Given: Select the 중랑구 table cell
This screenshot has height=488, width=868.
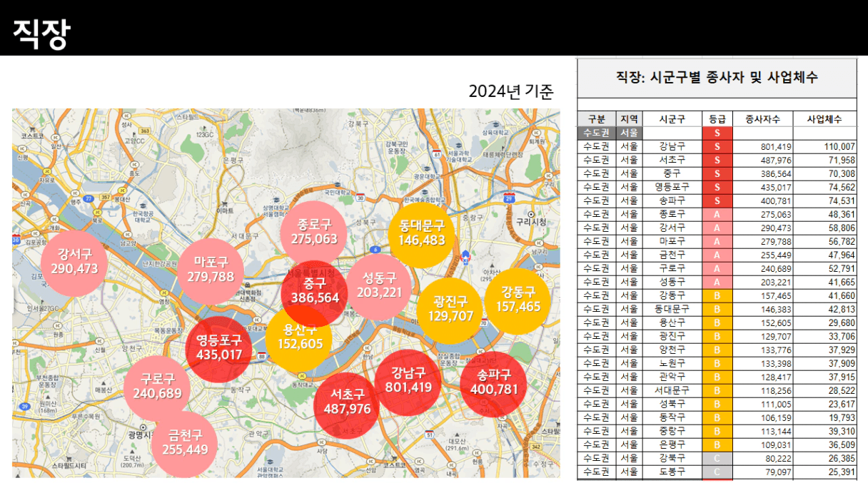Looking at the screenshot, I should [672, 431].
